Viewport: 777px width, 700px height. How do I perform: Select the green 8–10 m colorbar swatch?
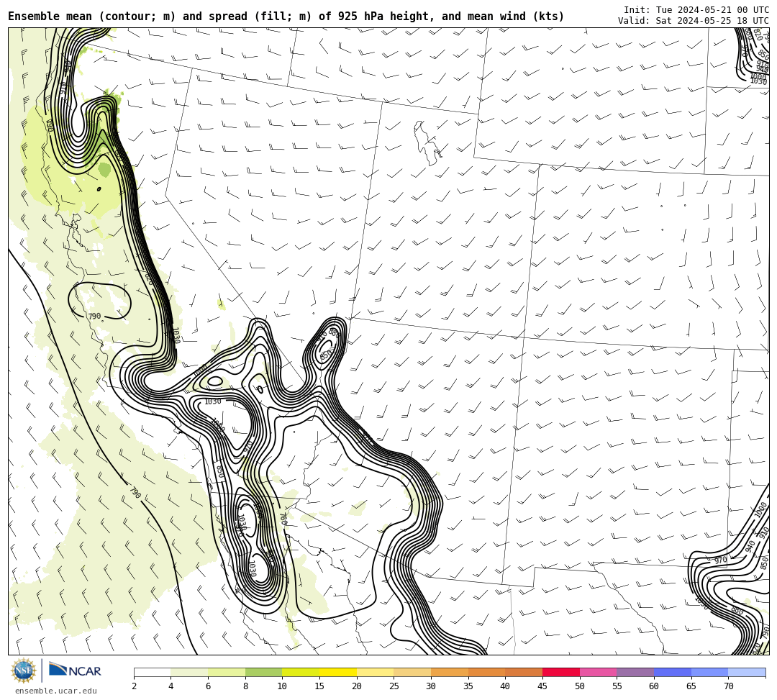click(263, 672)
